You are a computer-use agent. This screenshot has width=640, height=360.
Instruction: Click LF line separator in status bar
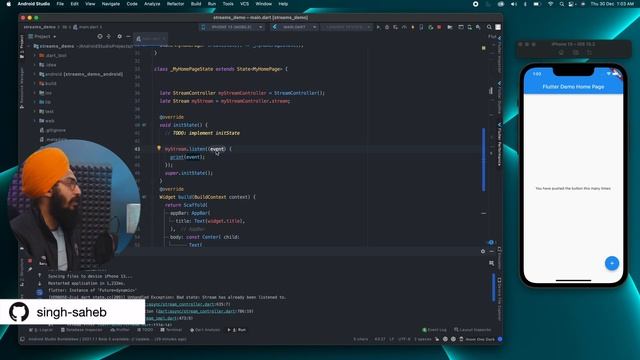point(392,339)
